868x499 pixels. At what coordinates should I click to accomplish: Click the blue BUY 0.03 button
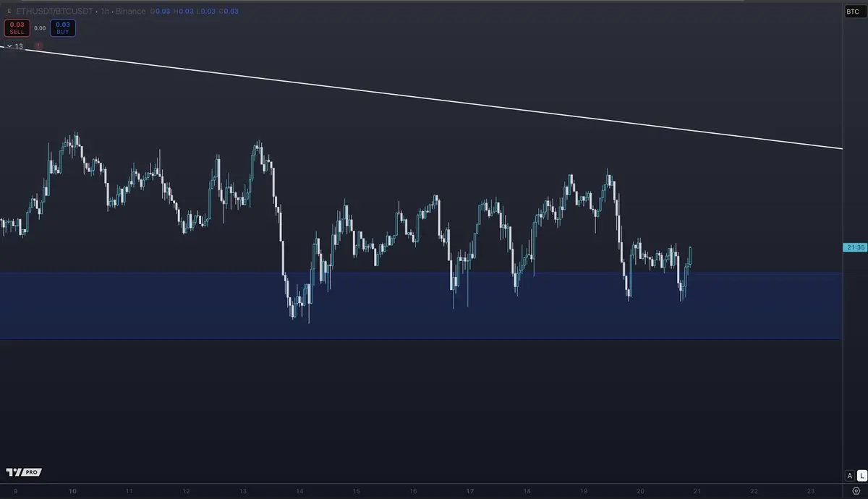click(x=63, y=28)
